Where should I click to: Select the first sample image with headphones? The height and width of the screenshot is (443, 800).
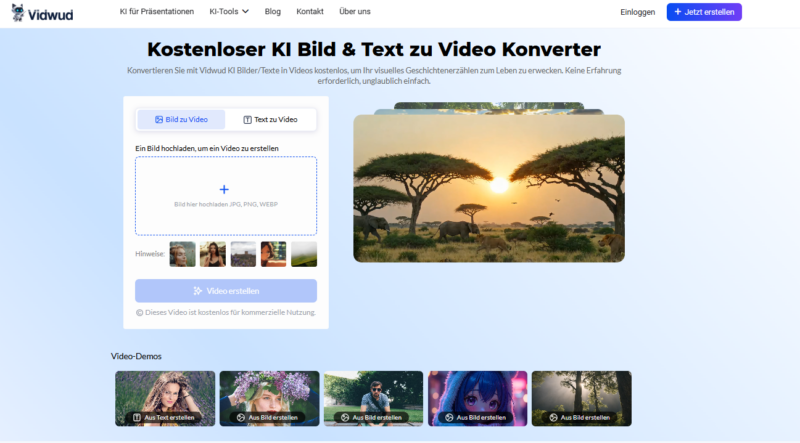click(182, 254)
